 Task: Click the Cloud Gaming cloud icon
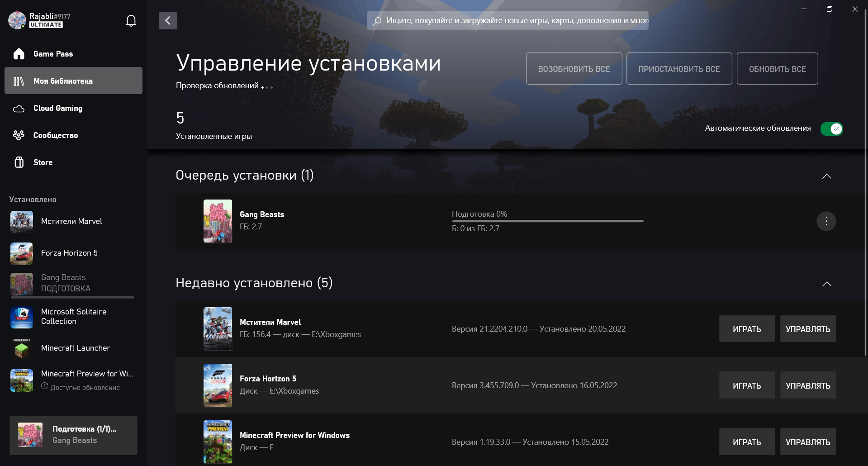click(19, 109)
